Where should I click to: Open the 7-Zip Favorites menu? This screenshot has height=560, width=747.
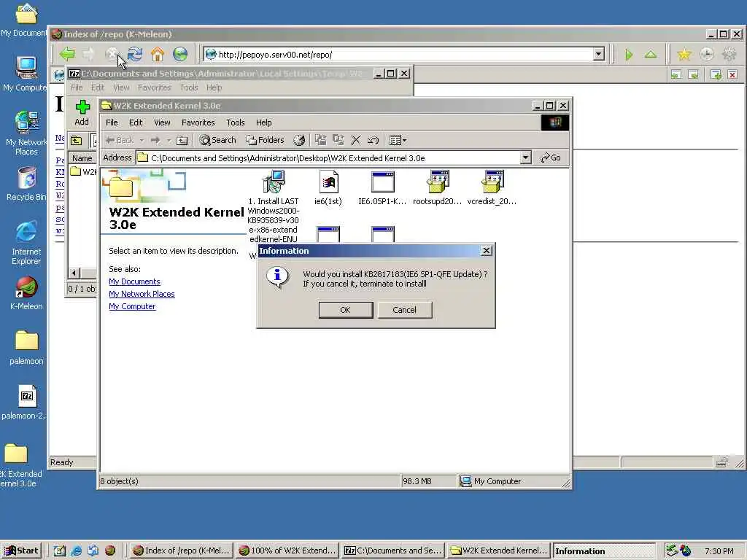155,87
